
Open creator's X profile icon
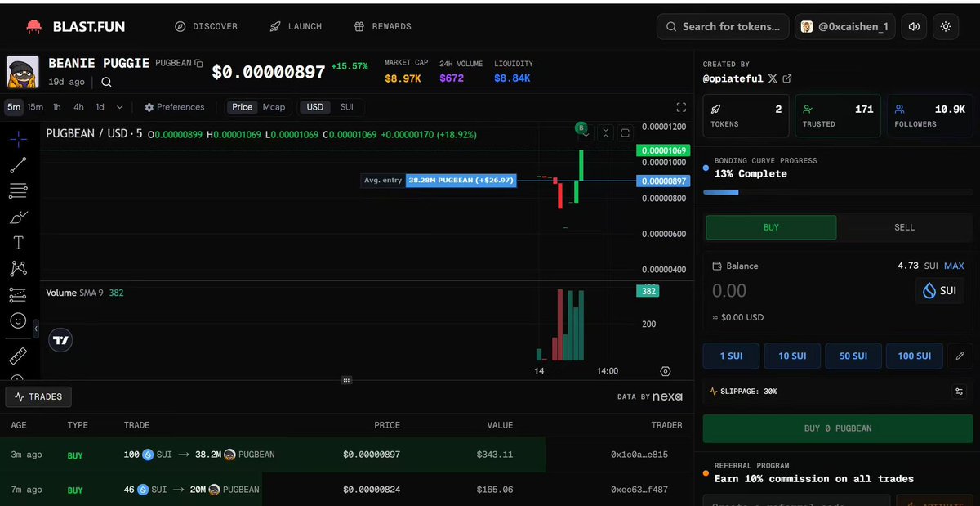click(773, 78)
